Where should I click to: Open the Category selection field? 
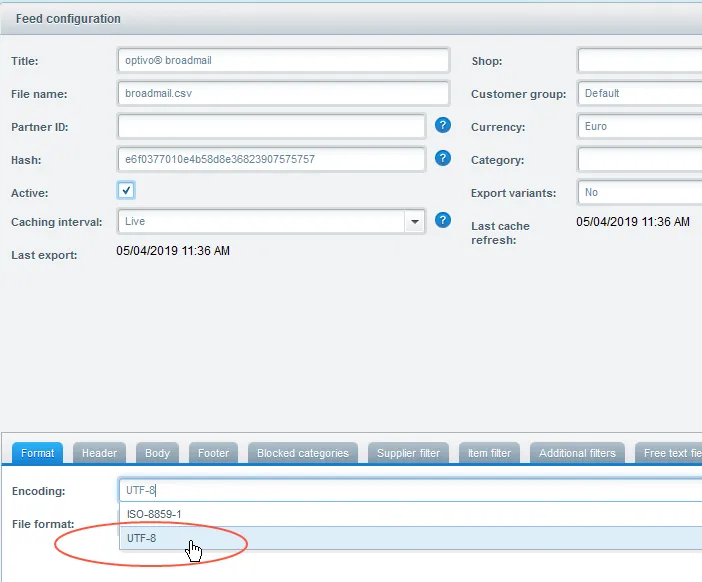[x=639, y=160]
